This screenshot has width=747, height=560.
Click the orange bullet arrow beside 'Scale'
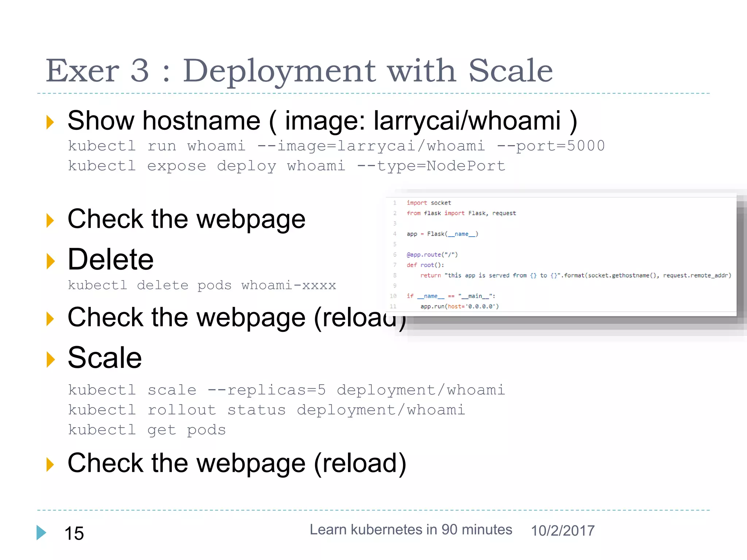pos(50,360)
